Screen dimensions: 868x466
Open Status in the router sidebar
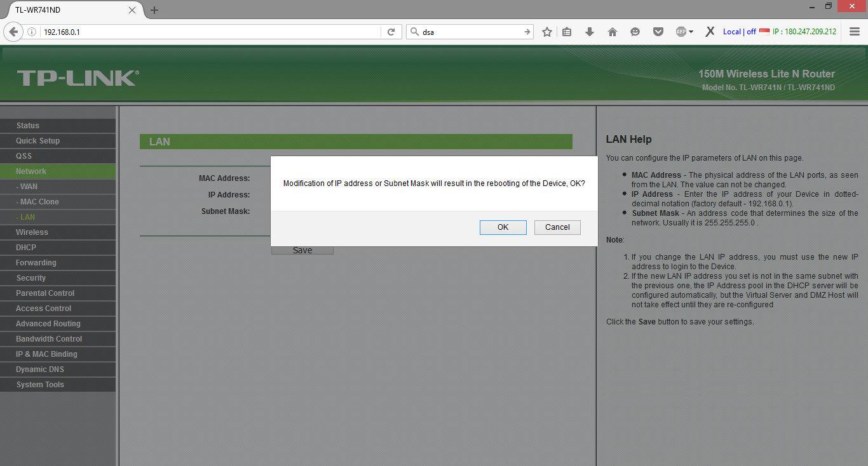58,126
